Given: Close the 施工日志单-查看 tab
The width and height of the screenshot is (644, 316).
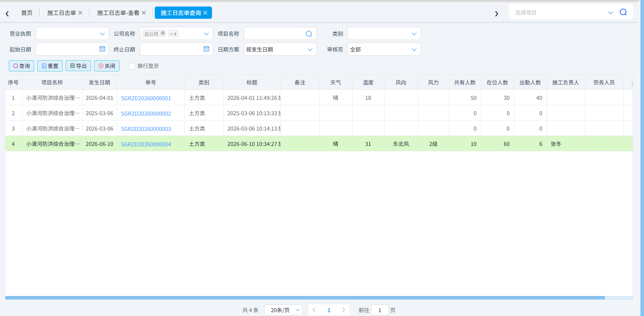Looking at the screenshot, I should click(x=144, y=13).
